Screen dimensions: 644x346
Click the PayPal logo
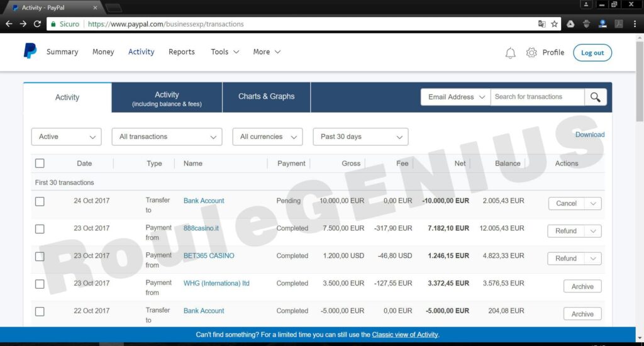[30, 51]
